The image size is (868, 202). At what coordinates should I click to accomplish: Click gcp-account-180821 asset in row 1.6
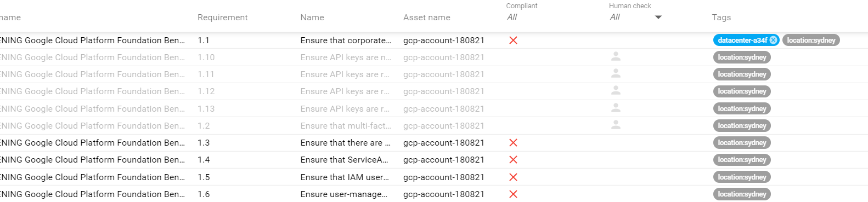444,194
